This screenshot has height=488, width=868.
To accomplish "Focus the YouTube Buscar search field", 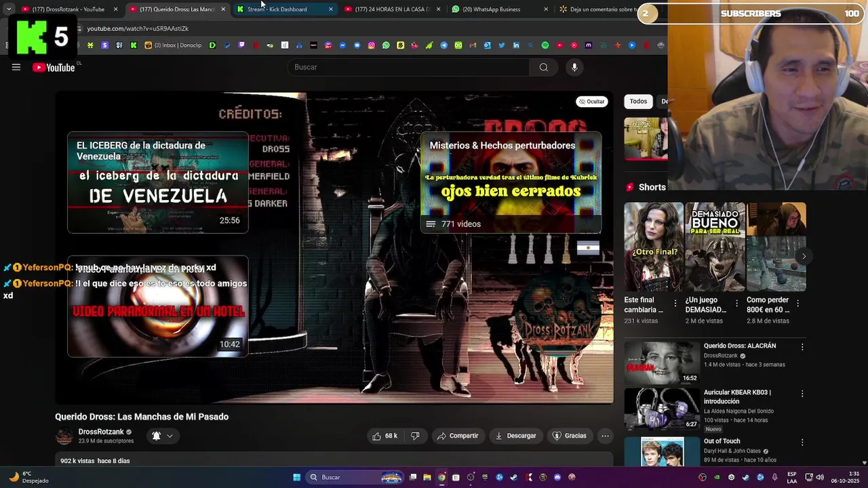I will pos(409,67).
